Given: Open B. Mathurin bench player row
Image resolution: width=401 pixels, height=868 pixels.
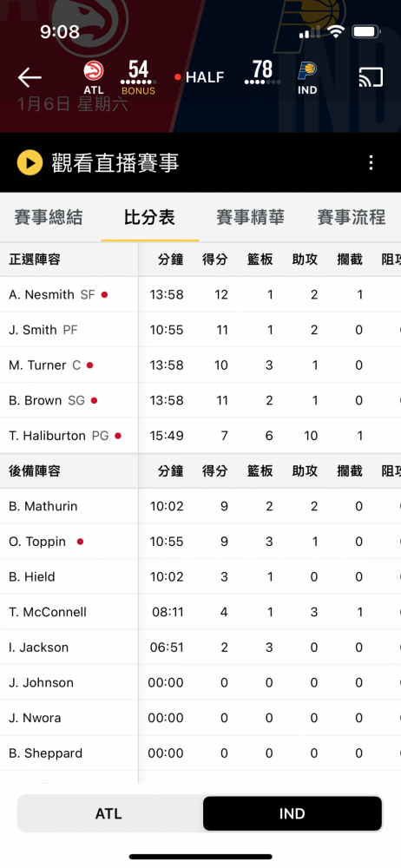Looking at the screenshot, I should (200, 506).
